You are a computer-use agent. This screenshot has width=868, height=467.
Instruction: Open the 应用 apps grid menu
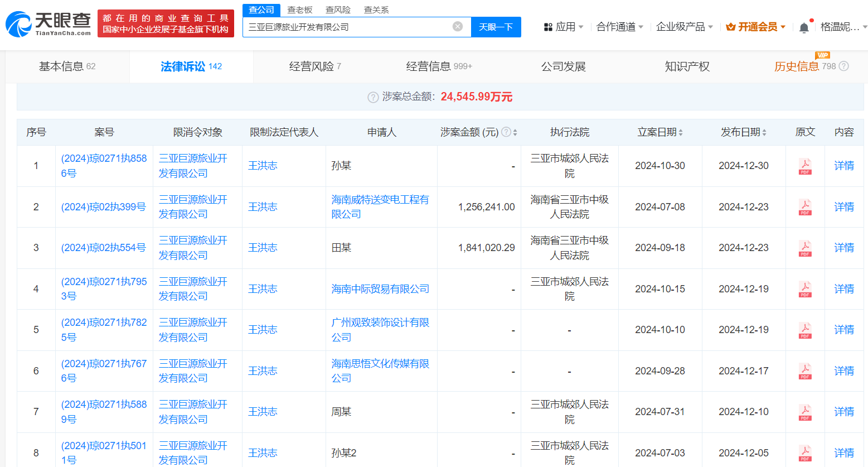[x=563, y=27]
